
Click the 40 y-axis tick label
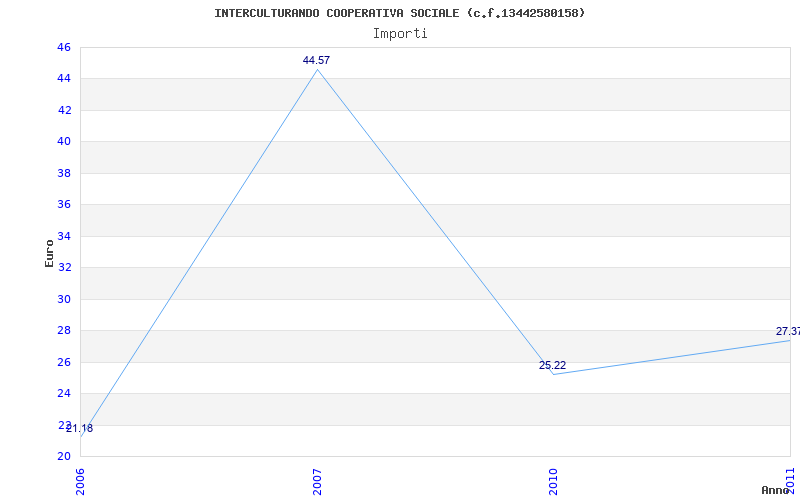tap(64, 141)
